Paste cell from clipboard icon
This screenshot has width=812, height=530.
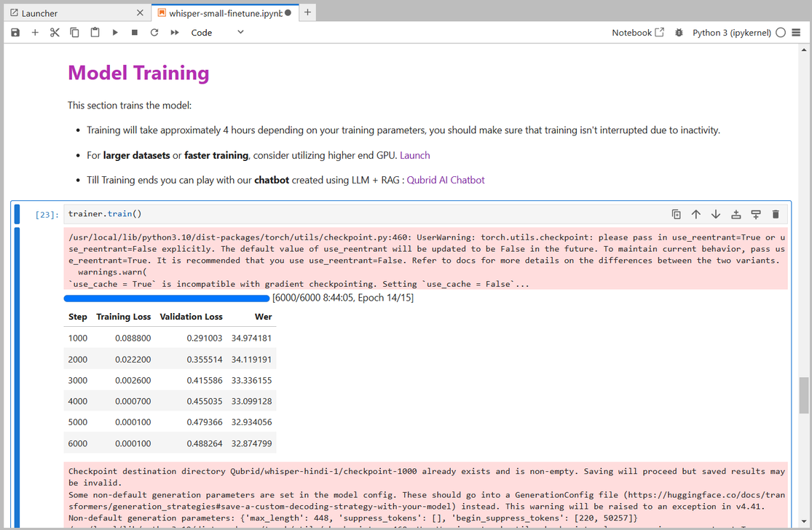pyautogui.click(x=95, y=33)
